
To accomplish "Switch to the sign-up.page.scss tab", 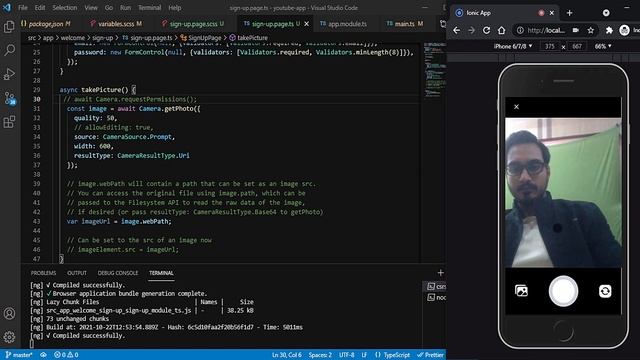I will pos(193,24).
